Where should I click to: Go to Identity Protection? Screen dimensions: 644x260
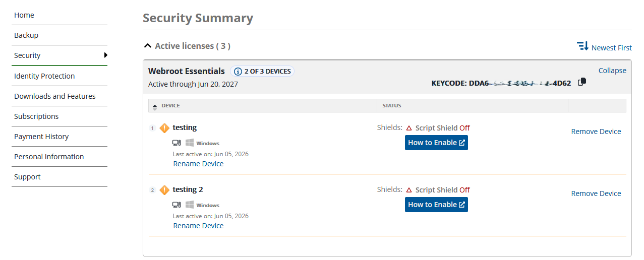click(x=44, y=76)
